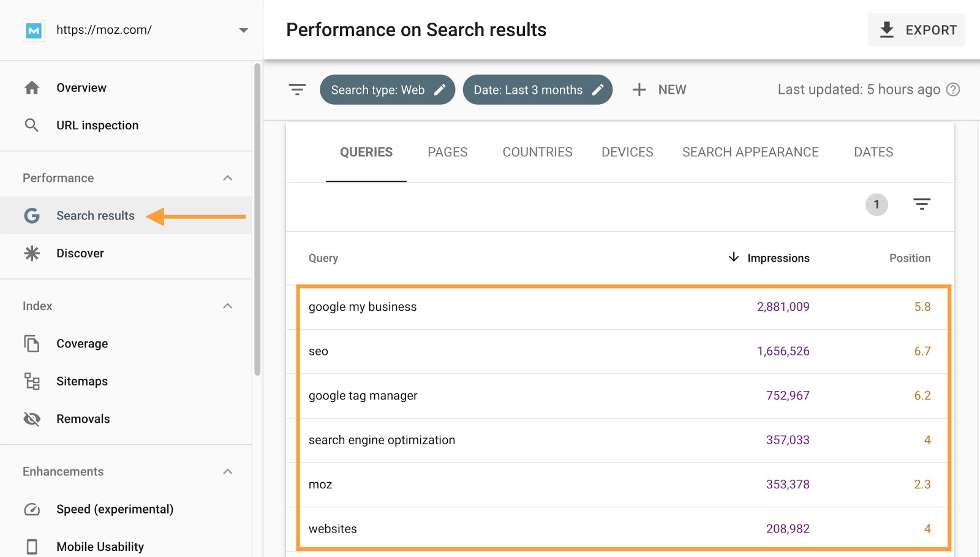
Task: Click the Speed gauge icon
Action: [x=32, y=509]
